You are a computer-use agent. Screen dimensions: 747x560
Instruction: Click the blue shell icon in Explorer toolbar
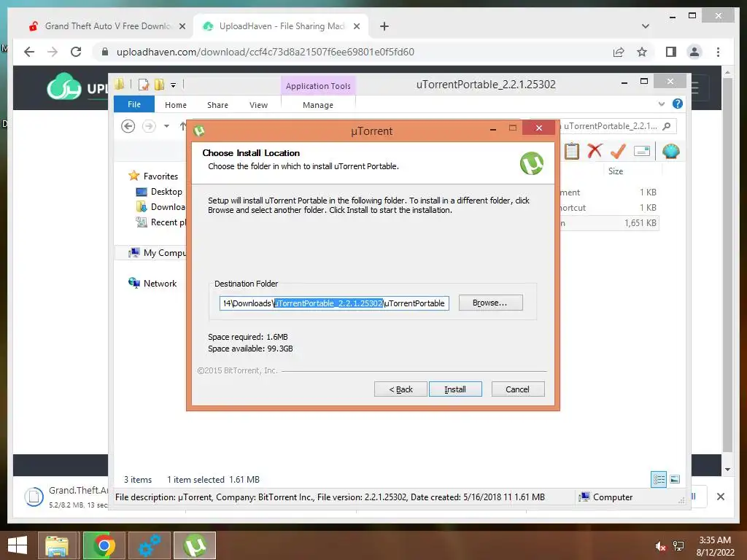tap(671, 152)
